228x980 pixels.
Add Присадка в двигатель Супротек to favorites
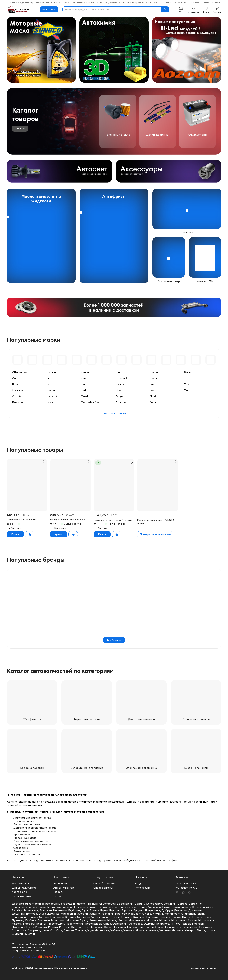(x=131, y=462)
